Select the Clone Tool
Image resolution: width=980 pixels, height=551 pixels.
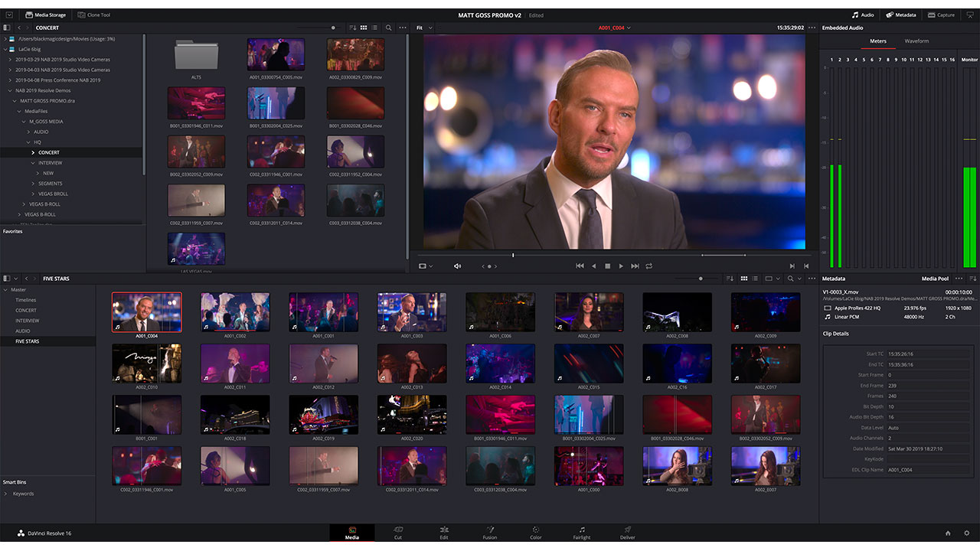click(x=93, y=14)
